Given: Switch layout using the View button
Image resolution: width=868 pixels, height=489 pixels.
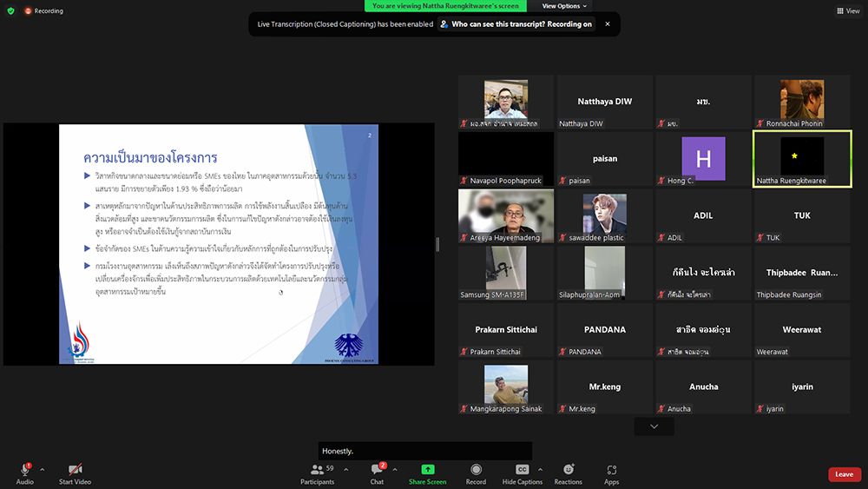Looking at the screenshot, I should (847, 11).
